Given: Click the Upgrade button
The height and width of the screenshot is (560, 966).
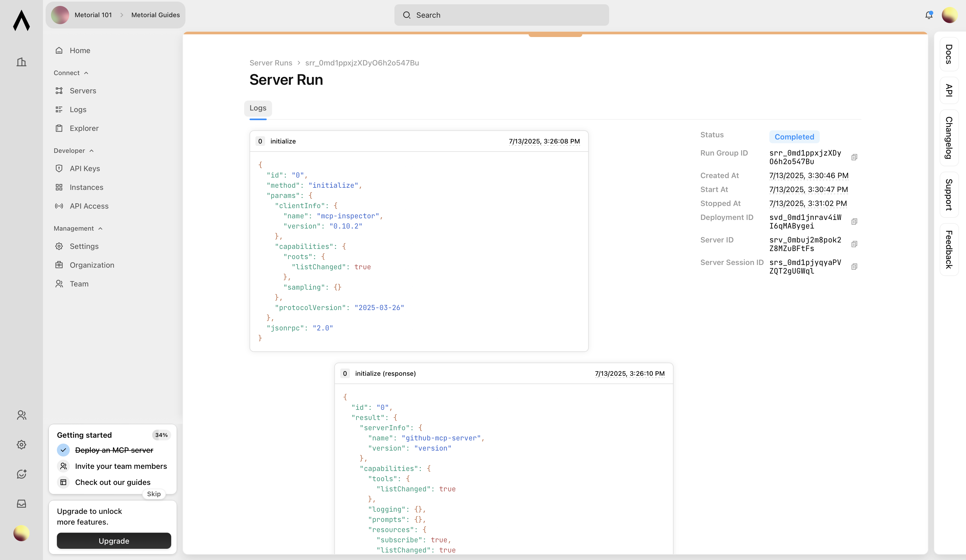Looking at the screenshot, I should coord(114,540).
